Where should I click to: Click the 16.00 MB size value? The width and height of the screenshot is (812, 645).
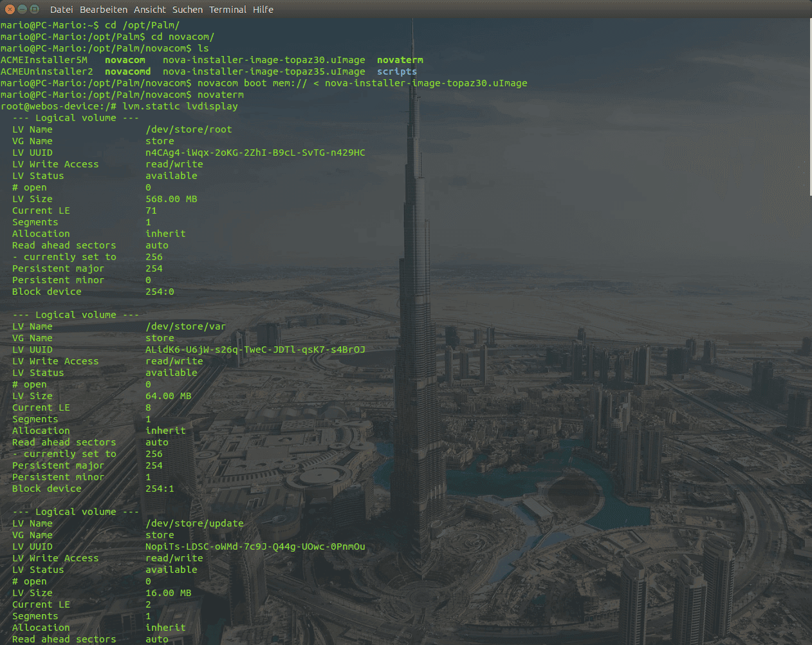tap(169, 593)
